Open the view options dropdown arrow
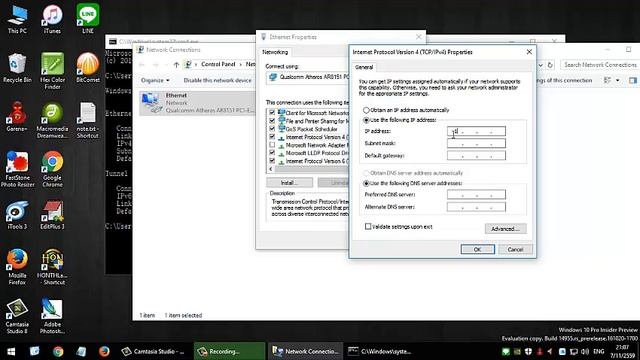The height and width of the screenshot is (360, 640). pyautogui.click(x=618, y=80)
